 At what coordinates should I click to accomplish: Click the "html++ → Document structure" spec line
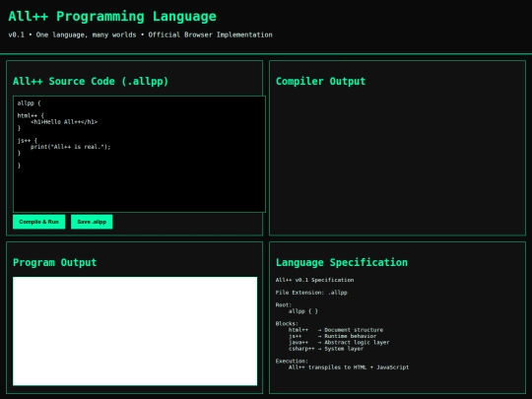336,330
